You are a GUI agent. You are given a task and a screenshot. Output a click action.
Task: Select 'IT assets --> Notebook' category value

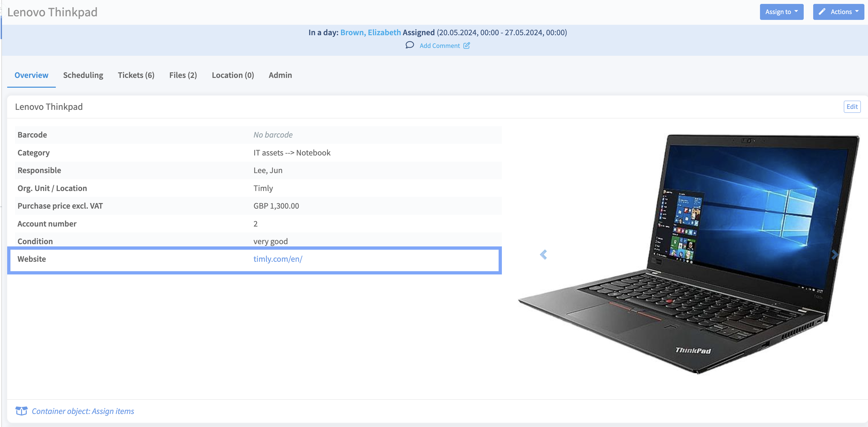[x=292, y=153]
